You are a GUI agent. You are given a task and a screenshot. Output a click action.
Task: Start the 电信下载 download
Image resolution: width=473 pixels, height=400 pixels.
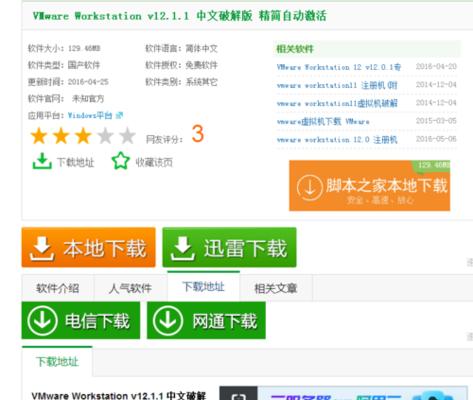tap(81, 320)
